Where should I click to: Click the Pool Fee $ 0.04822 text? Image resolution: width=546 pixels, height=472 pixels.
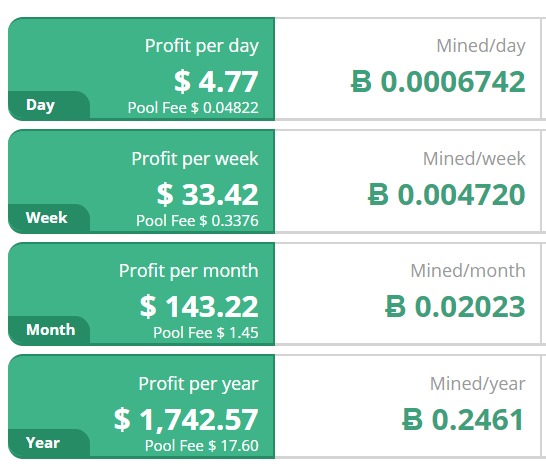coord(193,108)
